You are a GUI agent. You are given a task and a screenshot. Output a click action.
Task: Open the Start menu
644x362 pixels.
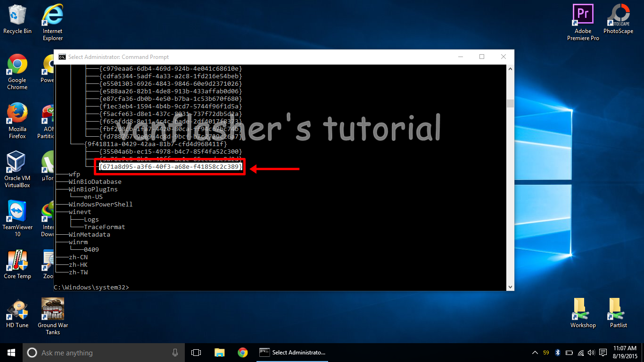pos(10,352)
